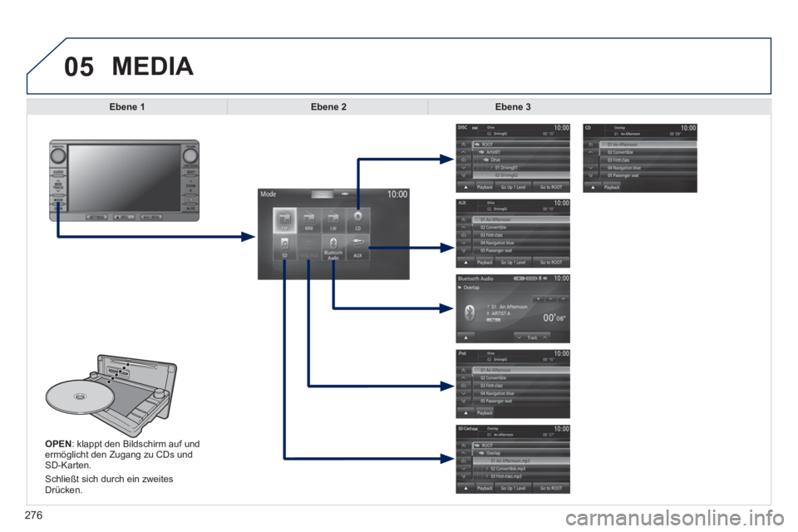Select the SD music mode icon
Screen dimensions: 798x532
pyautogui.click(x=284, y=248)
